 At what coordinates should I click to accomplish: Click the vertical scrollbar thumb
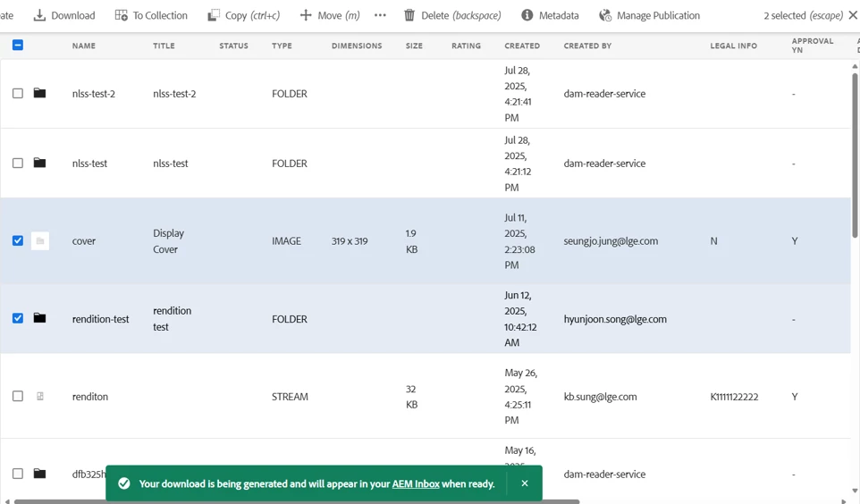[855, 155]
